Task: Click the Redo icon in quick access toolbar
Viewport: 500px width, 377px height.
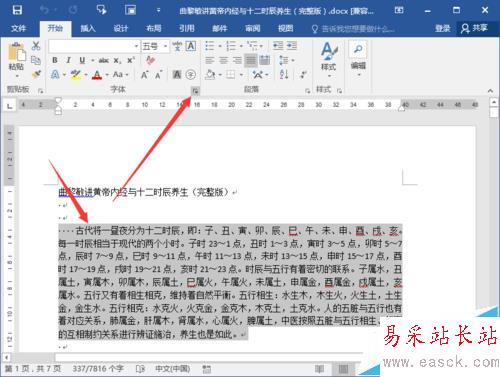Action: pyautogui.click(x=73, y=10)
